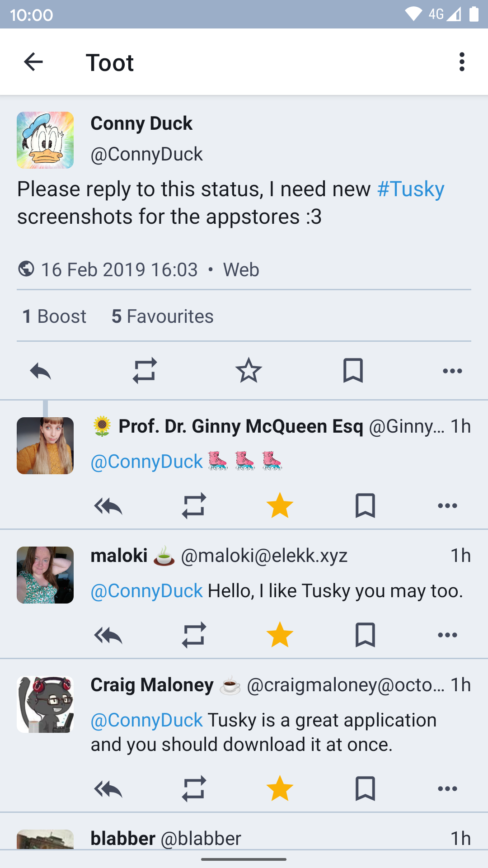Screen dimensions: 488x868
Task: Open more options on maloki's reply
Action: point(447,635)
